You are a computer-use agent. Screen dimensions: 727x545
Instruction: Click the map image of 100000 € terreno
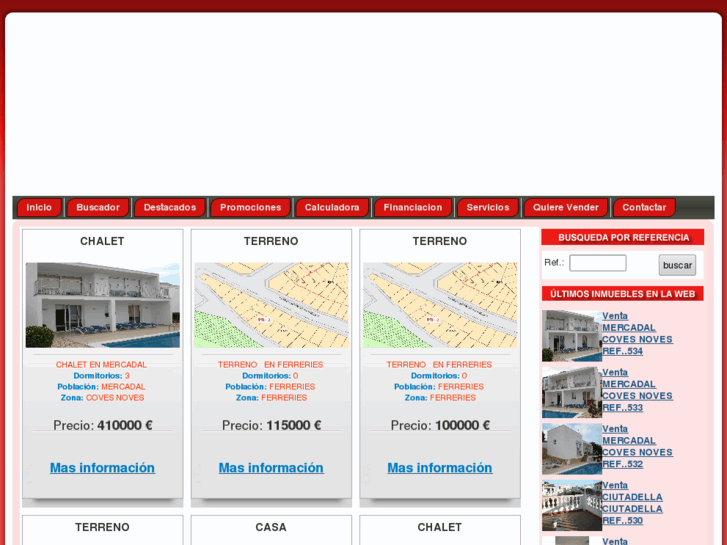pyautogui.click(x=440, y=305)
